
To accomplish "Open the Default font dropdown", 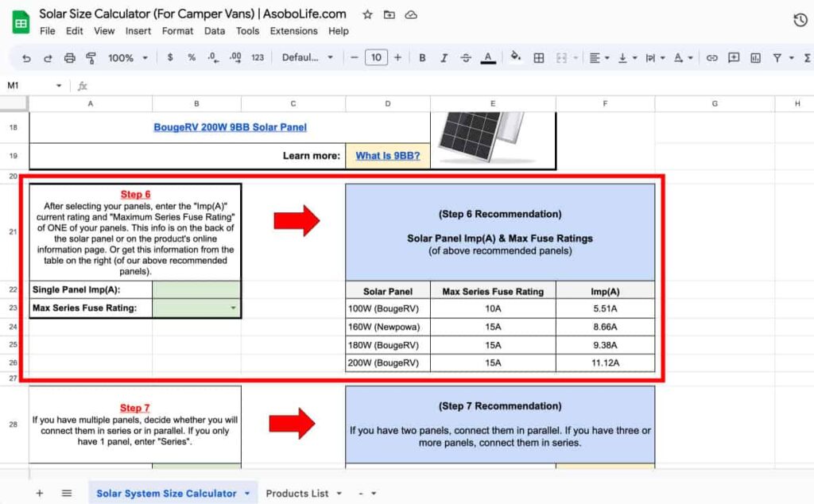I will pyautogui.click(x=308, y=57).
